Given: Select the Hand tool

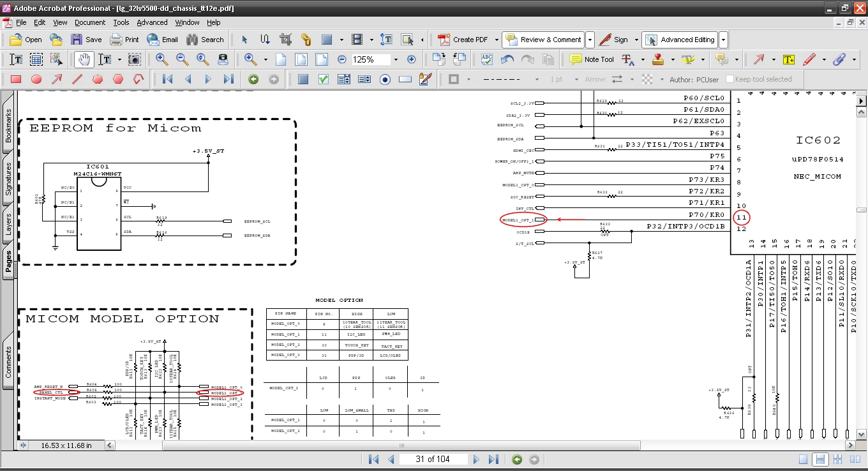Looking at the screenshot, I should [83, 59].
